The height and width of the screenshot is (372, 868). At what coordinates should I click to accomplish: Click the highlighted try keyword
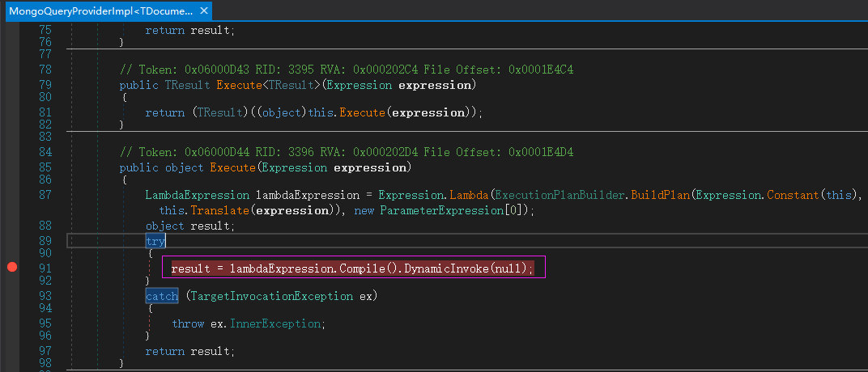[x=155, y=241]
